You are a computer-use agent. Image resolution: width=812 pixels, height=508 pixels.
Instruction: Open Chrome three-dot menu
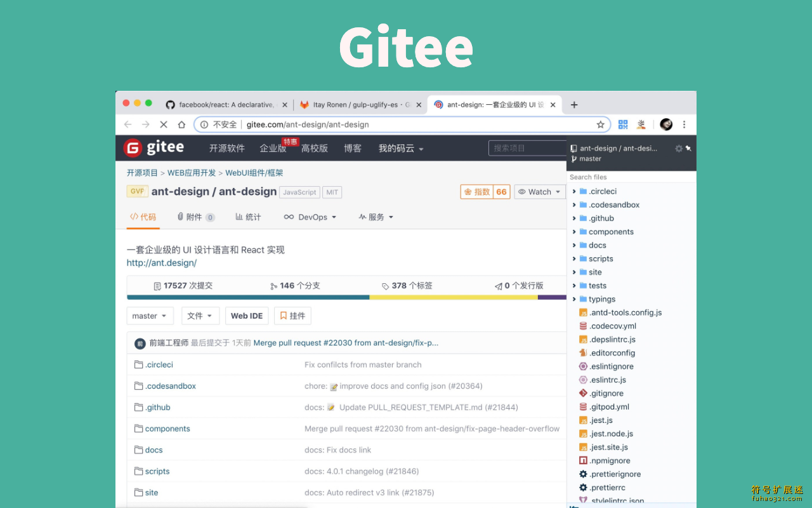pos(684,124)
